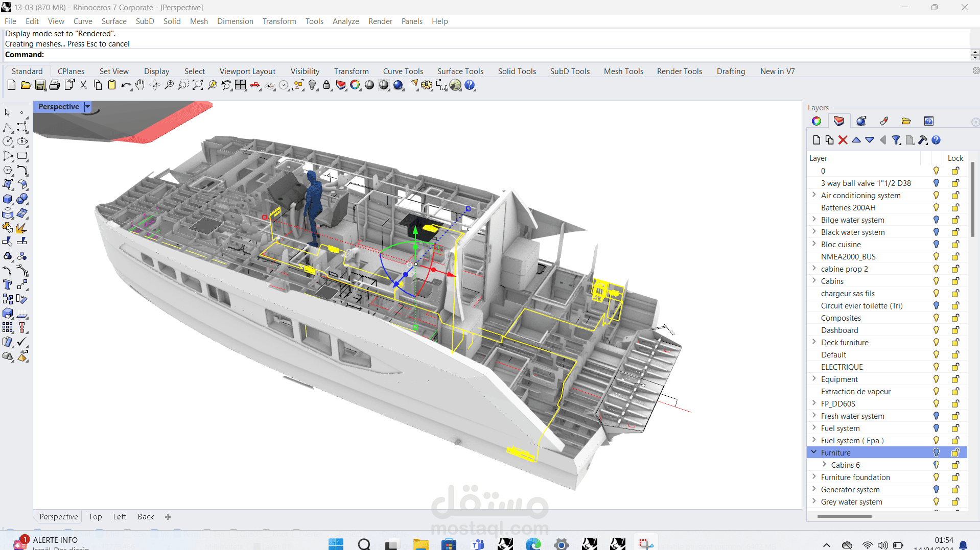980x550 pixels.
Task: Expand the Air conditioning system layer
Action: [814, 195]
